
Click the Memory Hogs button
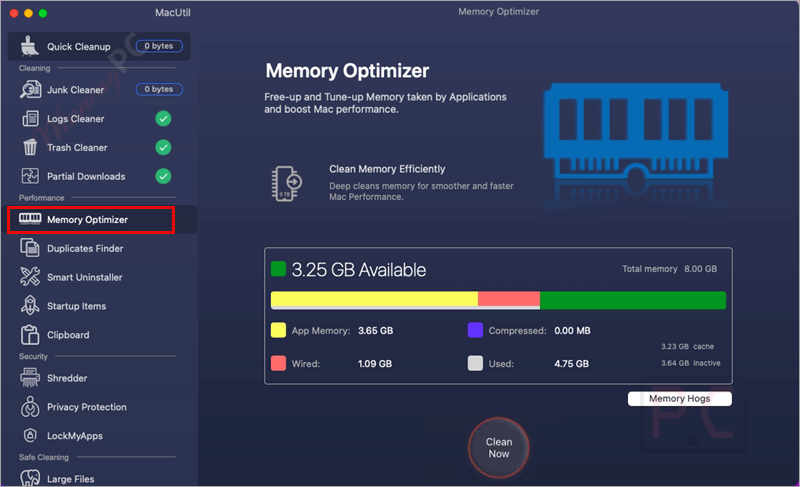(x=680, y=399)
